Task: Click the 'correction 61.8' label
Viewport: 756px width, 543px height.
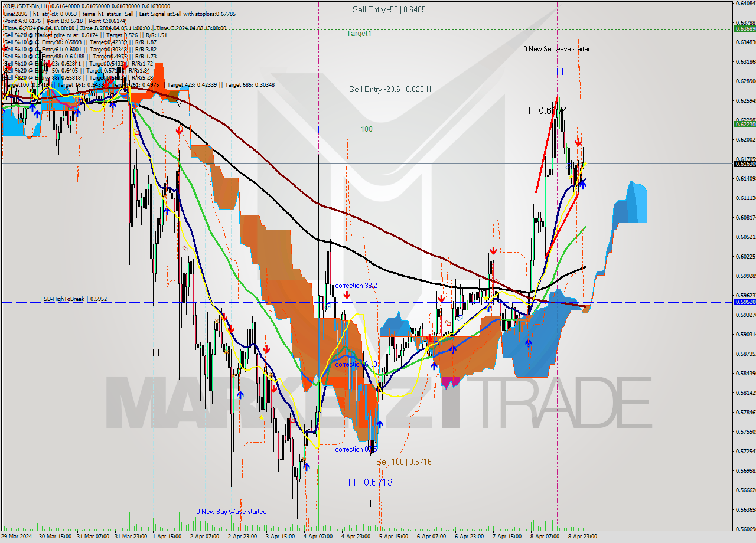Action: [356, 364]
